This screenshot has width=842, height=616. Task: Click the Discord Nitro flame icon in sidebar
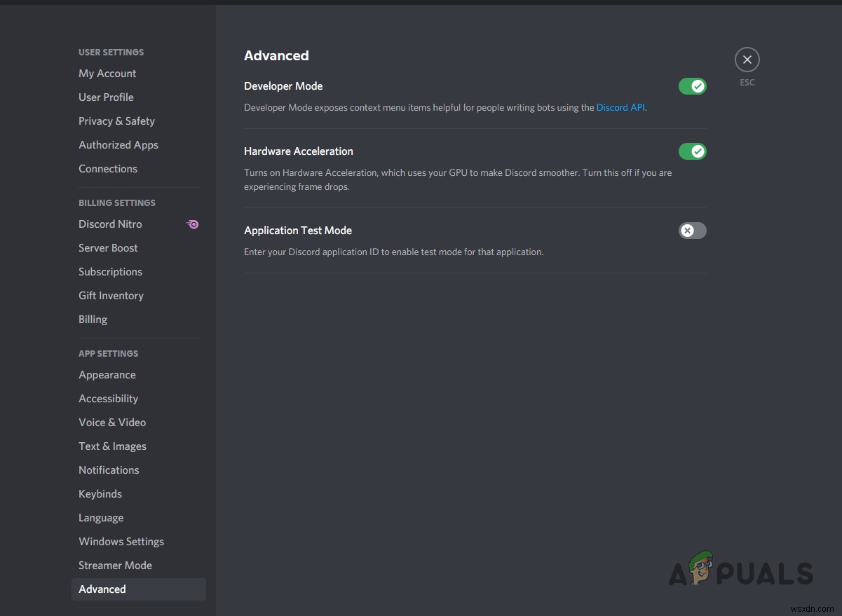coord(192,224)
